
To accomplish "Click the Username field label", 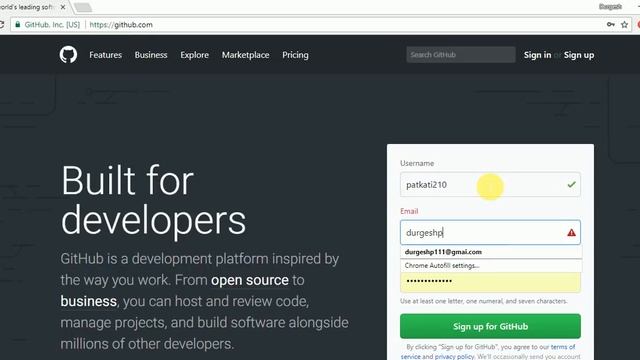I will coord(417,163).
